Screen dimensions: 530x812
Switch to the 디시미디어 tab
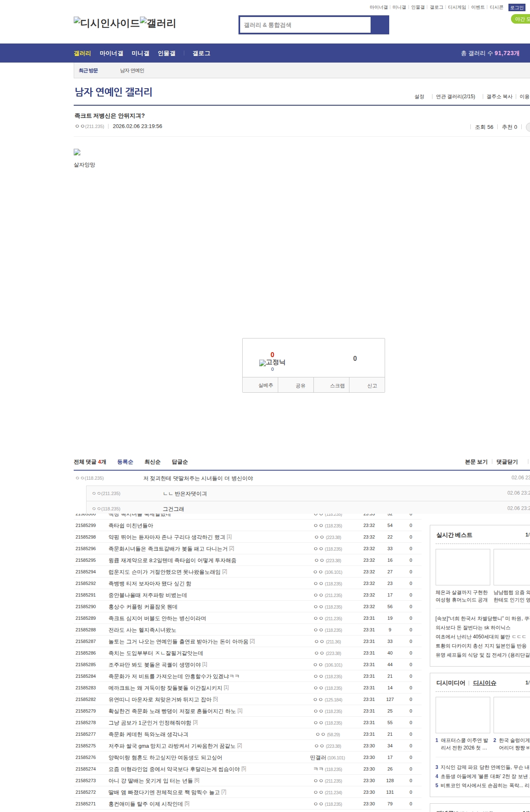pos(450,683)
